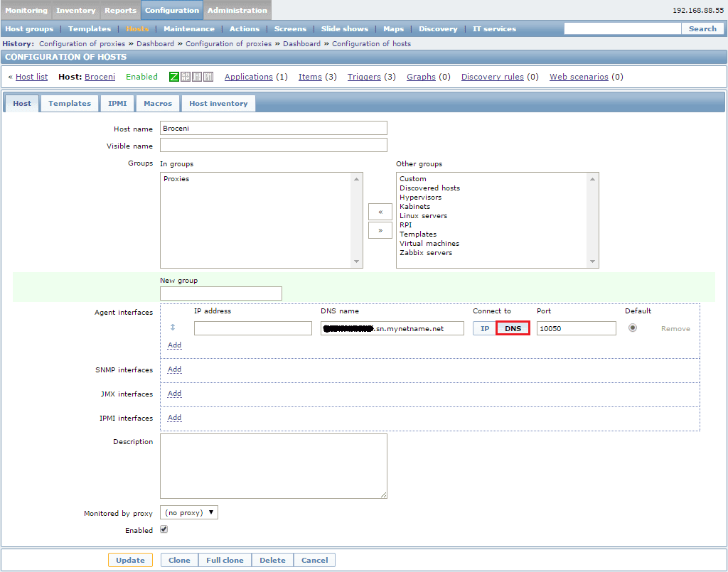Click the Full clone button
This screenshot has width=728, height=572.
coord(225,560)
